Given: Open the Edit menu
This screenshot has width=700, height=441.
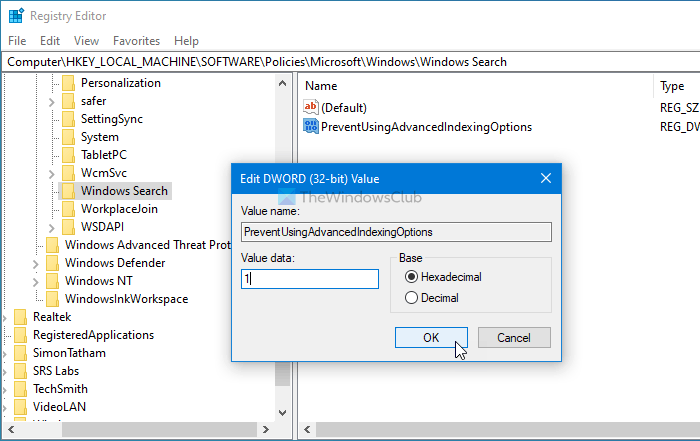Looking at the screenshot, I should click(50, 41).
